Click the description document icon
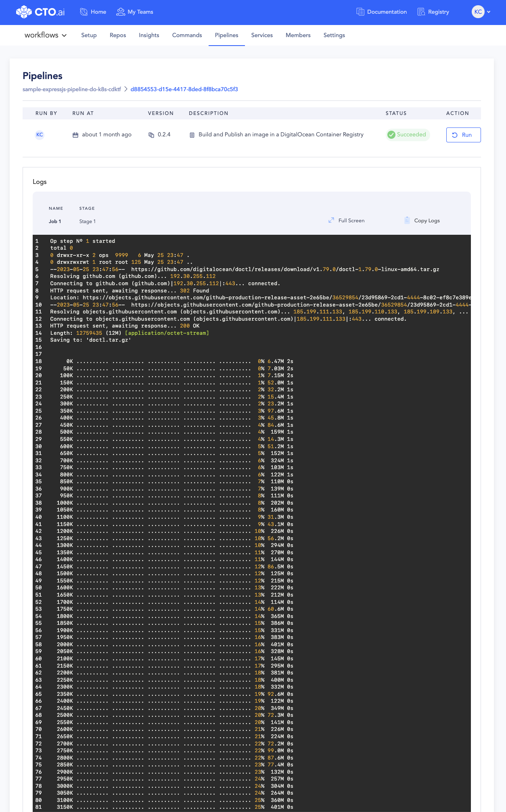 click(192, 135)
